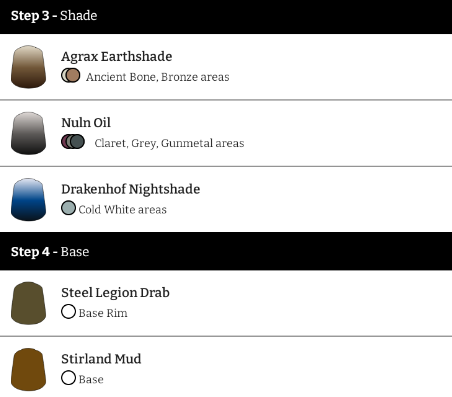Viewport: 452px width, 397px height.
Task: Click the Claret, Grey, Gunmetal areas text
Action: click(x=169, y=143)
